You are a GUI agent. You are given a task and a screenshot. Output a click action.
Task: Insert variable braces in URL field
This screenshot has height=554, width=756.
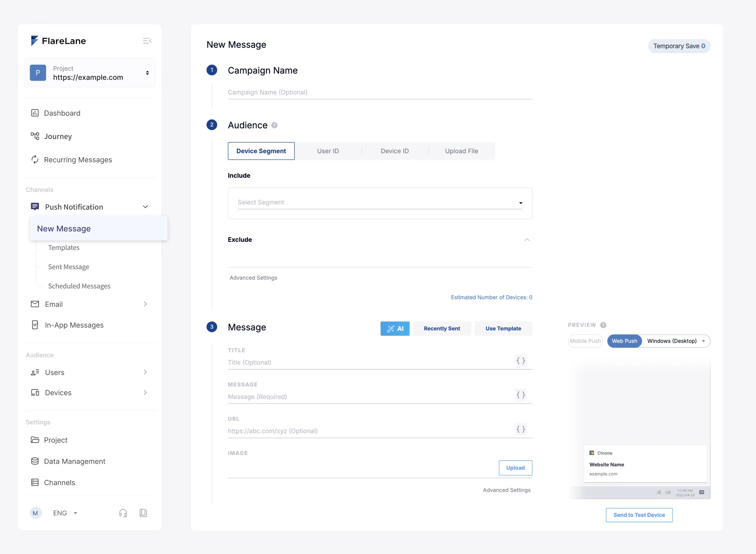coord(521,429)
